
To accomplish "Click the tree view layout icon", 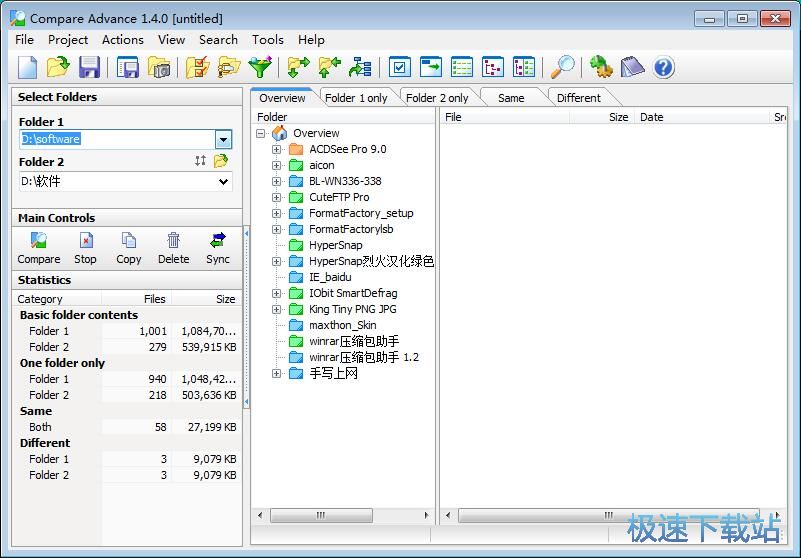I will [493, 67].
